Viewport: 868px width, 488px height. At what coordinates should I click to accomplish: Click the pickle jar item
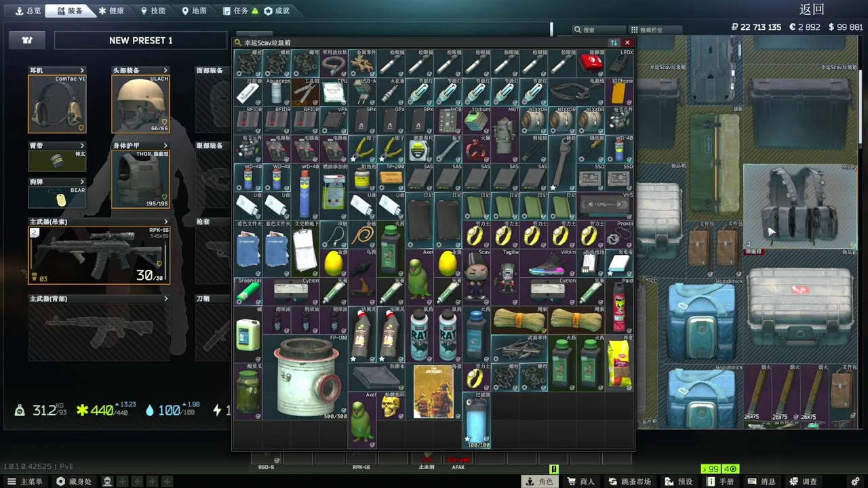tap(248, 391)
